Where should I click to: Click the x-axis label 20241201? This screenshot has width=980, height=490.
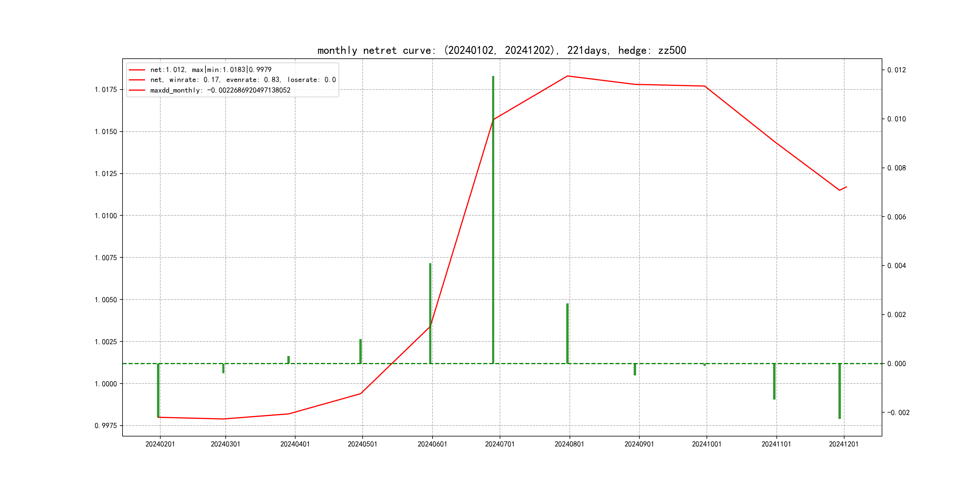coord(843,444)
